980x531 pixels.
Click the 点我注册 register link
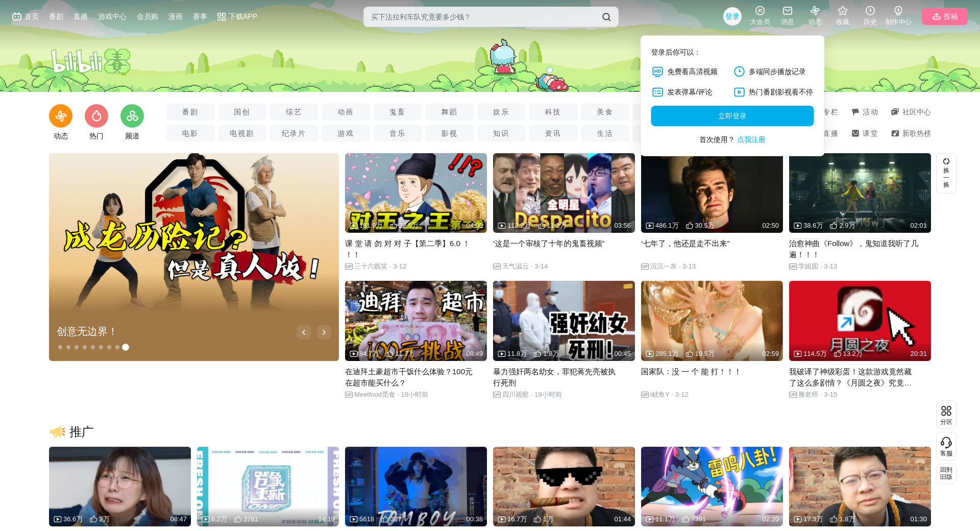(x=751, y=139)
